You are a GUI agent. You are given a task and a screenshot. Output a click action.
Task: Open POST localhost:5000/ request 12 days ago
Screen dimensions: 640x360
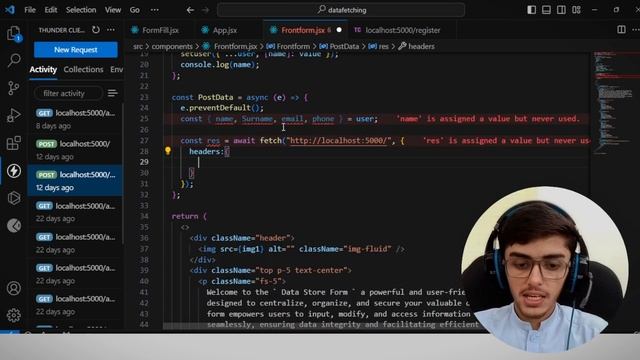click(75, 150)
